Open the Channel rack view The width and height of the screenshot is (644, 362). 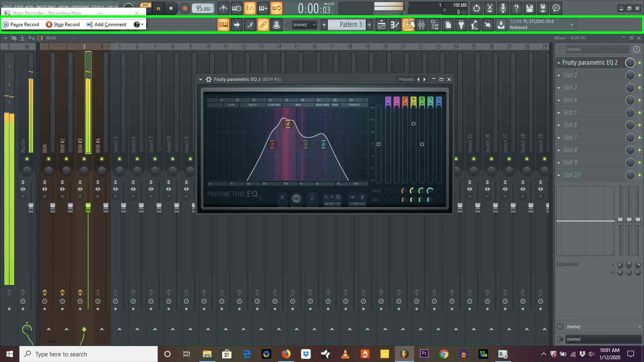[x=409, y=25]
